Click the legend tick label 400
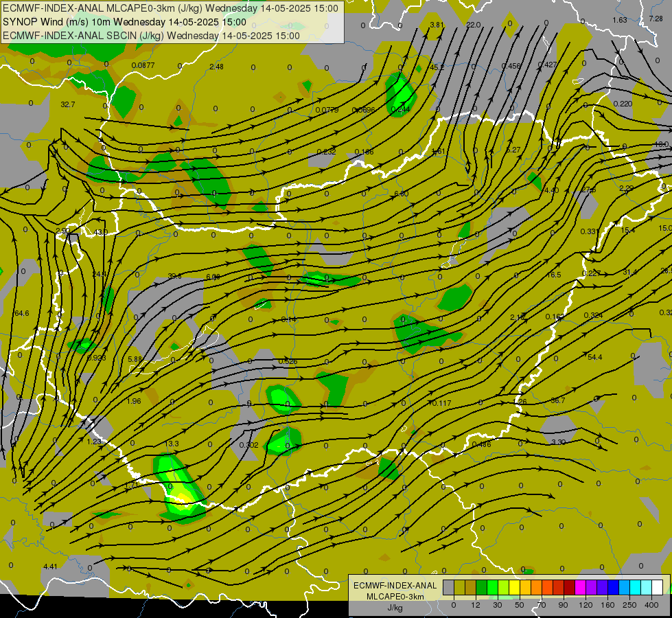Viewport: 672px width, 618px height. tap(651, 605)
